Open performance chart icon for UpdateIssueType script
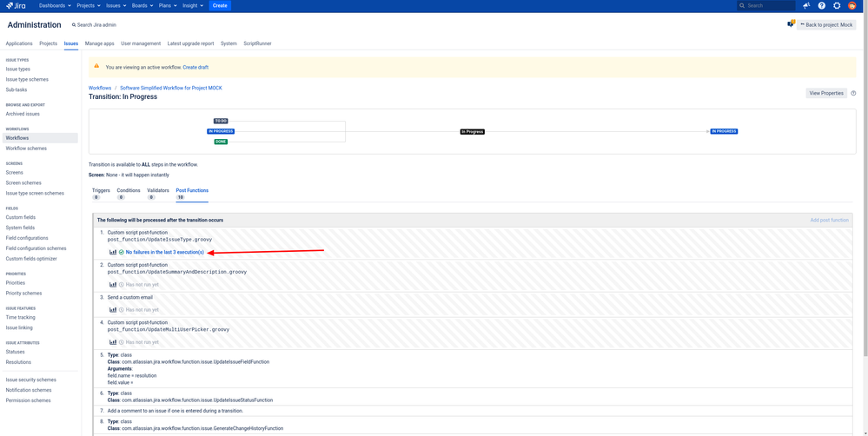Screen dimensions: 868x436 pos(113,252)
